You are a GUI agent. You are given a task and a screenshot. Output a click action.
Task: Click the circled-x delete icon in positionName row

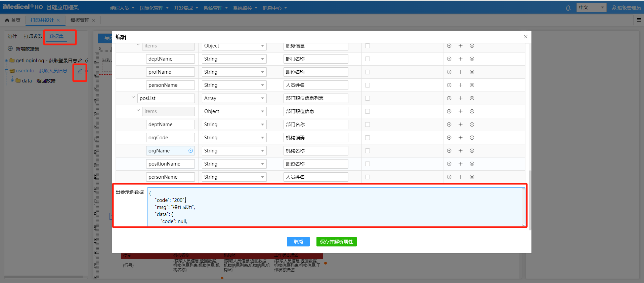click(472, 164)
